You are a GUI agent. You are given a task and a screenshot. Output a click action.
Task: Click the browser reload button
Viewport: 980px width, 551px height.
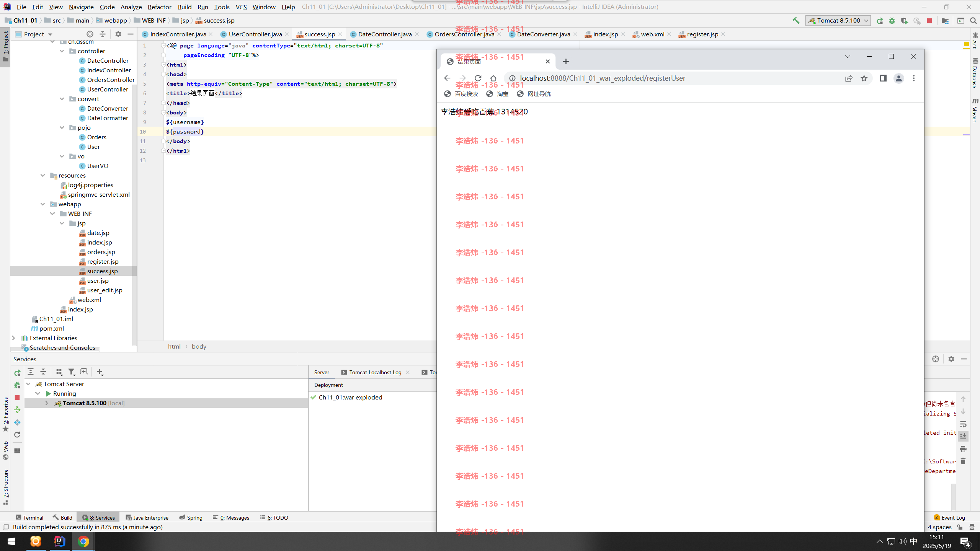coord(478,78)
